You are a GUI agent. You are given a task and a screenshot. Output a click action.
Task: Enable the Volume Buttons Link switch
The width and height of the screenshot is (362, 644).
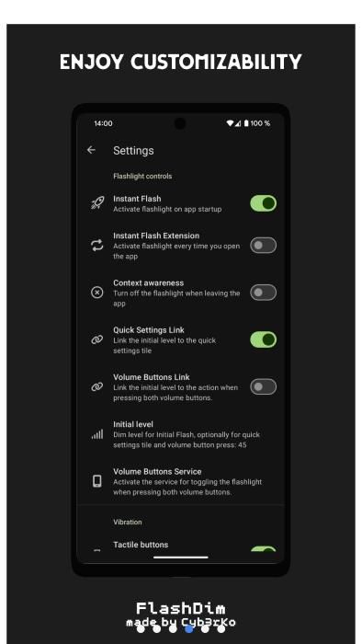click(263, 387)
